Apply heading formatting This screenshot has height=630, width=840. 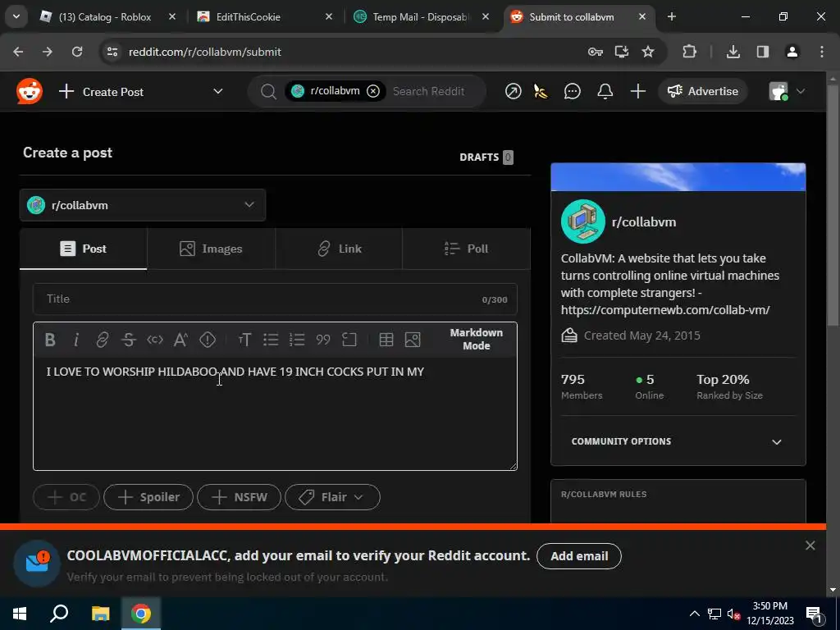coord(244,340)
